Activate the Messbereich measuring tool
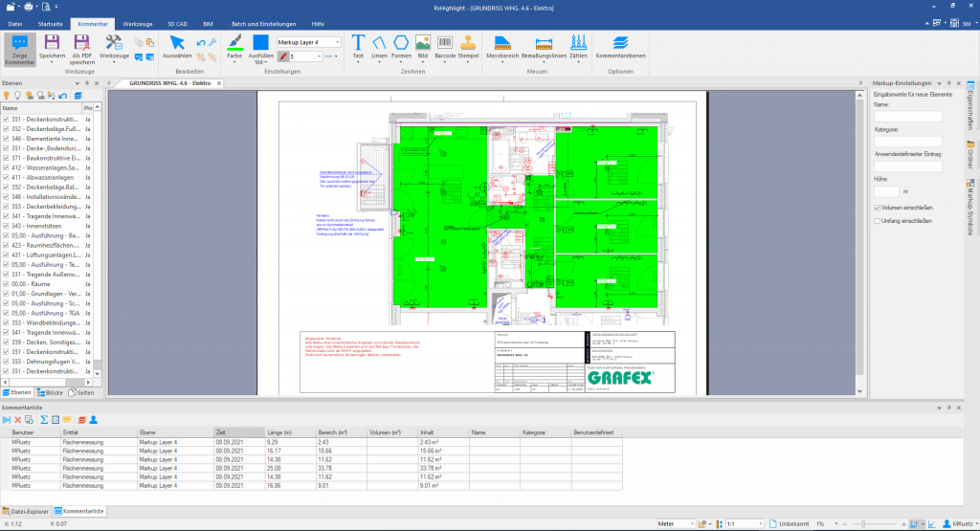Screen dimensions: 980x531 coord(502,44)
